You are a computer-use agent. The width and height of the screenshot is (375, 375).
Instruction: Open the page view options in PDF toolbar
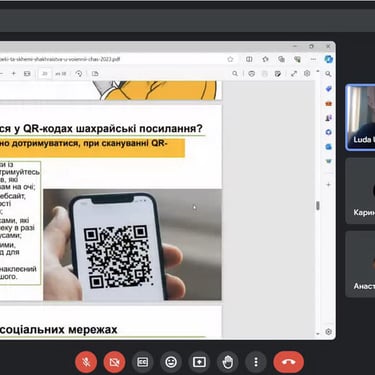pos(95,74)
